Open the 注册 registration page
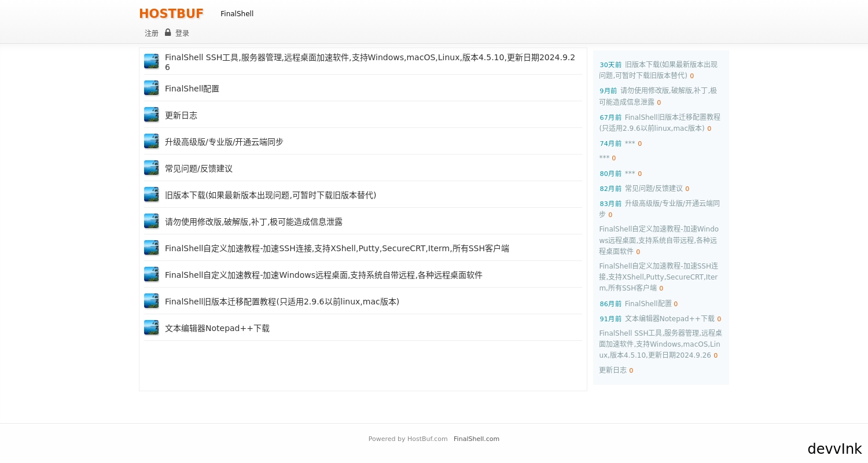868x463 pixels. pos(152,34)
